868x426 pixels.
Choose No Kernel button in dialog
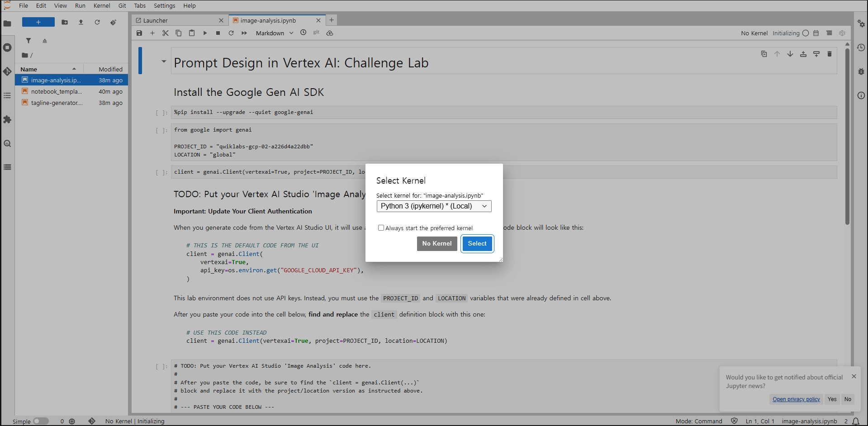[x=437, y=244]
